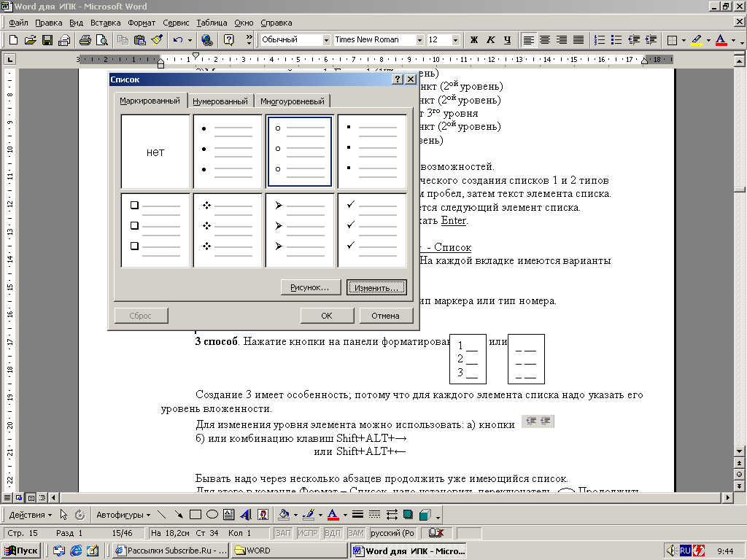Switch to the Многоуровневый tab
Viewport: 747px width, 560px height.
click(x=292, y=101)
